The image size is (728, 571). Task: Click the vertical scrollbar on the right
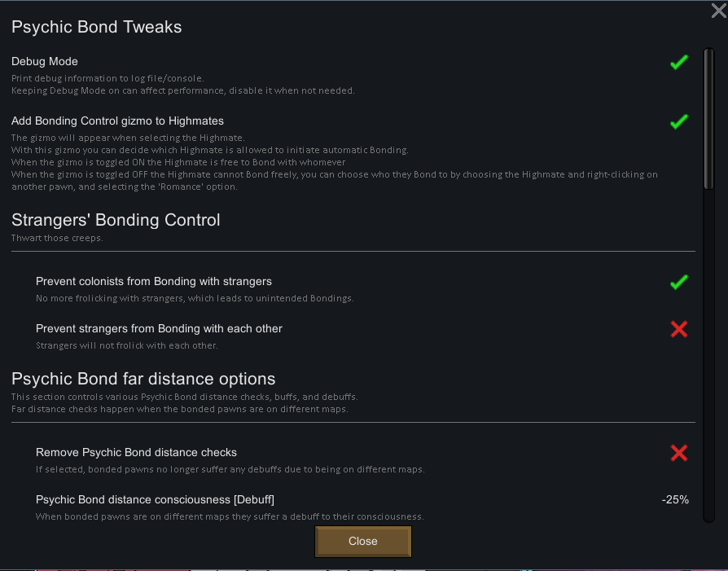click(708, 120)
